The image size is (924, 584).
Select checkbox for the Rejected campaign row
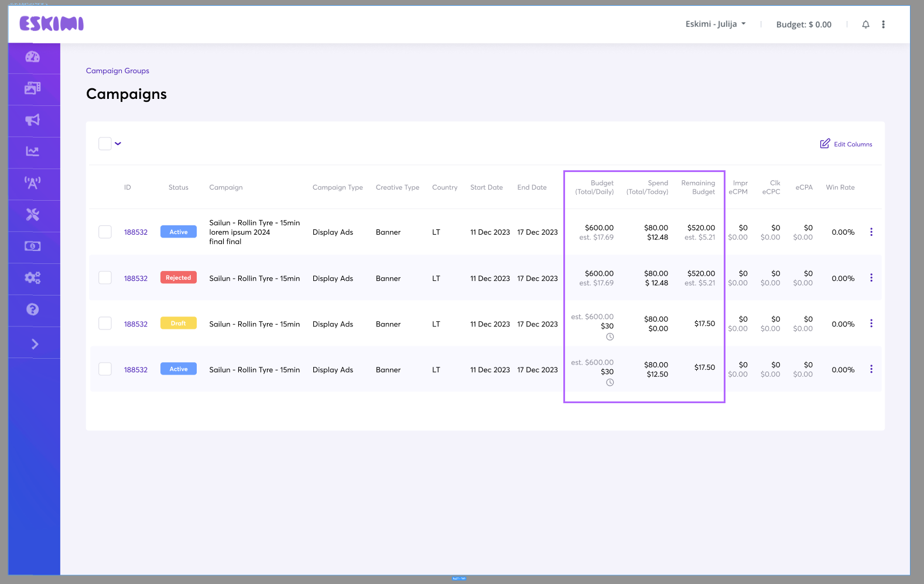tap(105, 277)
